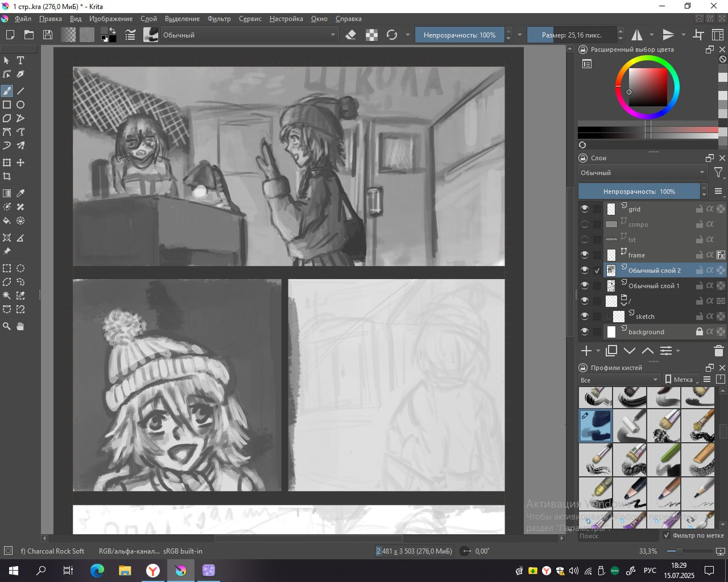Open an existing document from toolbar
The height and width of the screenshot is (582, 728).
tap(28, 35)
